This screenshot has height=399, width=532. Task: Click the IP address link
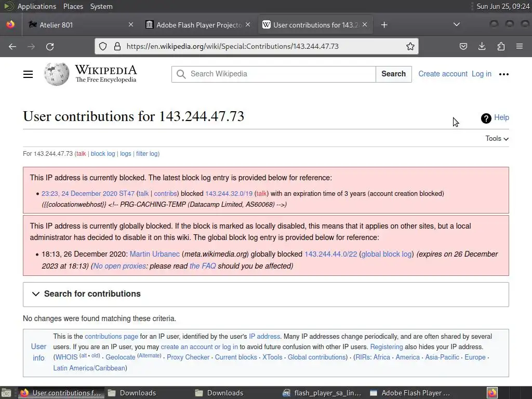click(264, 337)
